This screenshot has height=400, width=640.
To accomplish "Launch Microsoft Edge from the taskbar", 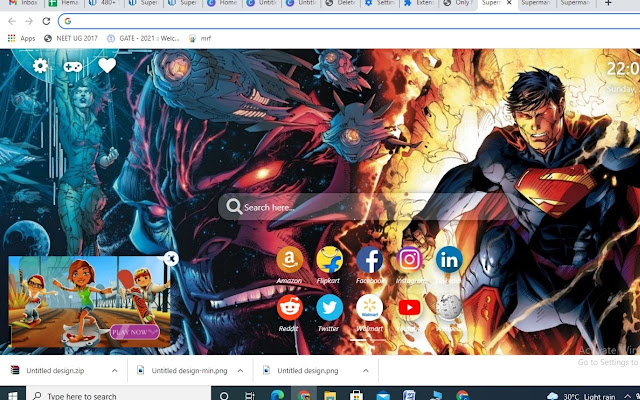I will click(x=278, y=395).
